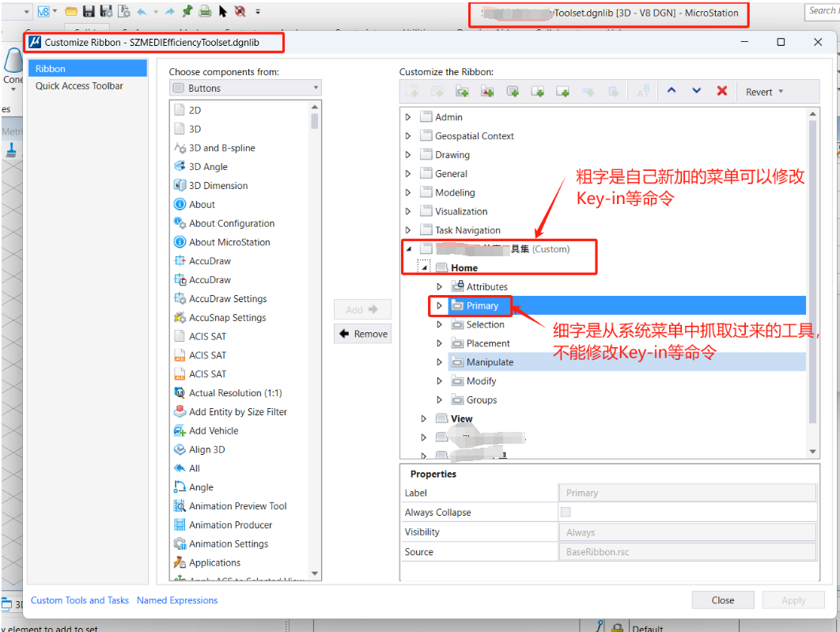Image resolution: width=840 pixels, height=632 pixels.
Task: Select 3D Dimension in the components list
Action: 218,185
